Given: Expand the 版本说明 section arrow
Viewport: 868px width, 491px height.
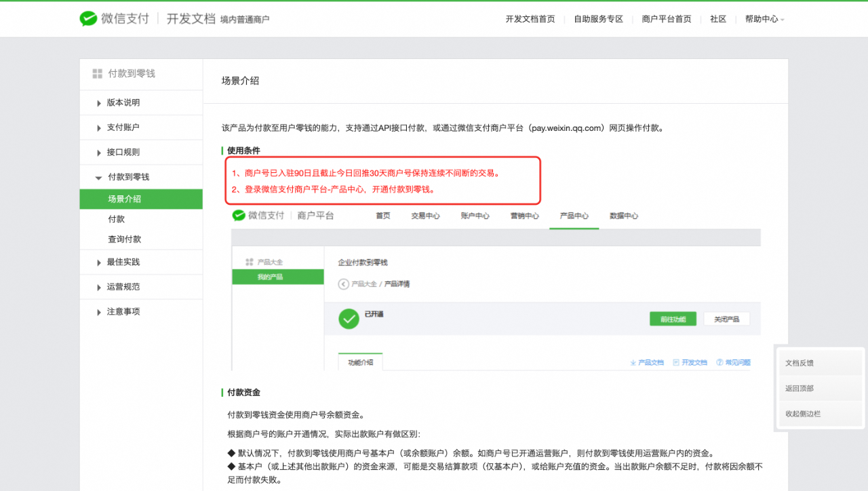Looking at the screenshot, I should [99, 103].
